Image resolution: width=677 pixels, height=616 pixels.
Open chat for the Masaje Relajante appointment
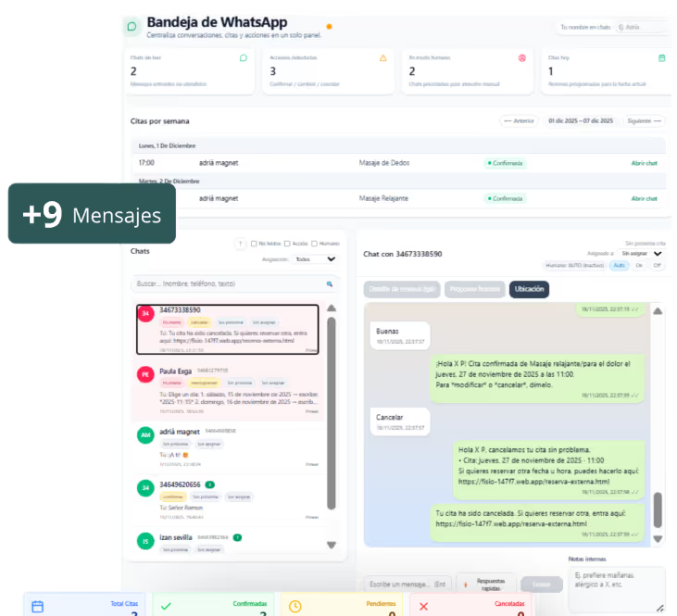[644, 199]
